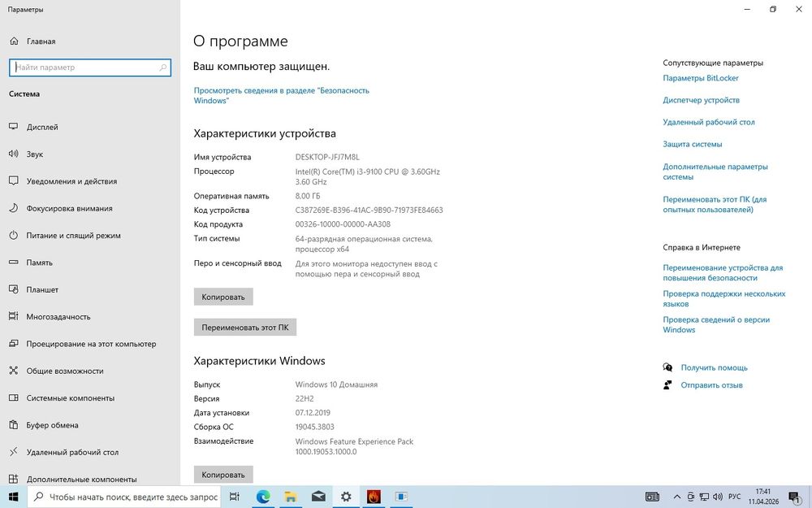This screenshot has height=508, width=812.
Task: Click the product code 00326-10000-00000-AA308
Action: 343,224
